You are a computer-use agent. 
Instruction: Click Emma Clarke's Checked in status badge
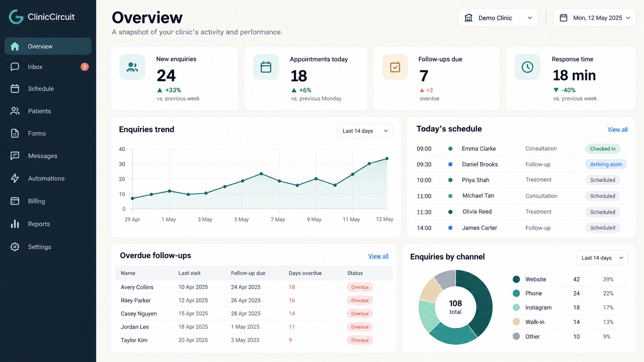[x=603, y=149]
